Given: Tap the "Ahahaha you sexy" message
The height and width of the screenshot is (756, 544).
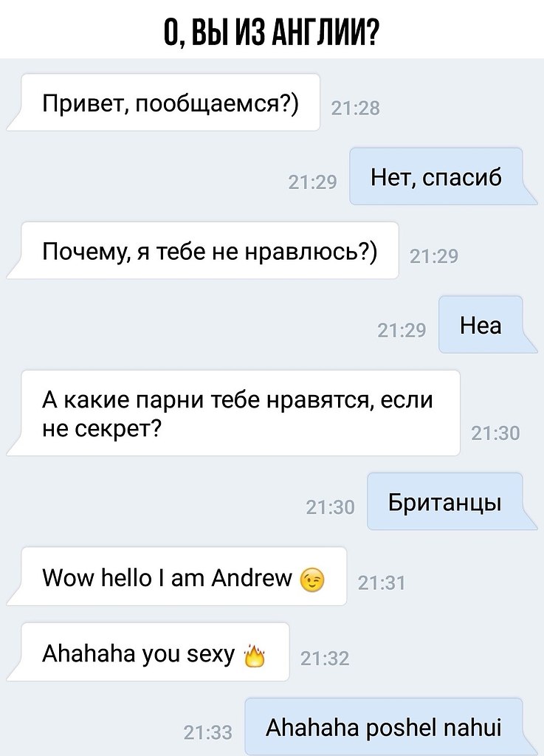Looking at the screenshot, I should pyautogui.click(x=155, y=652).
